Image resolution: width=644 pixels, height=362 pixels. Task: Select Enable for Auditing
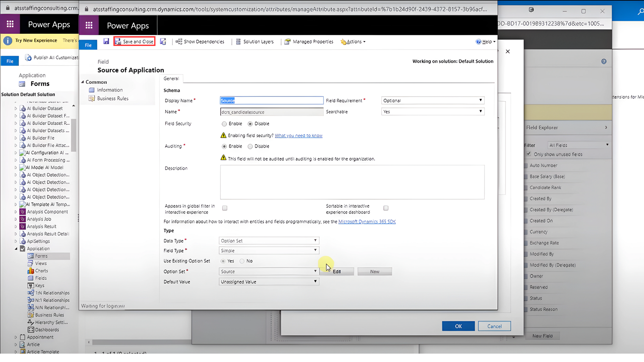click(224, 146)
